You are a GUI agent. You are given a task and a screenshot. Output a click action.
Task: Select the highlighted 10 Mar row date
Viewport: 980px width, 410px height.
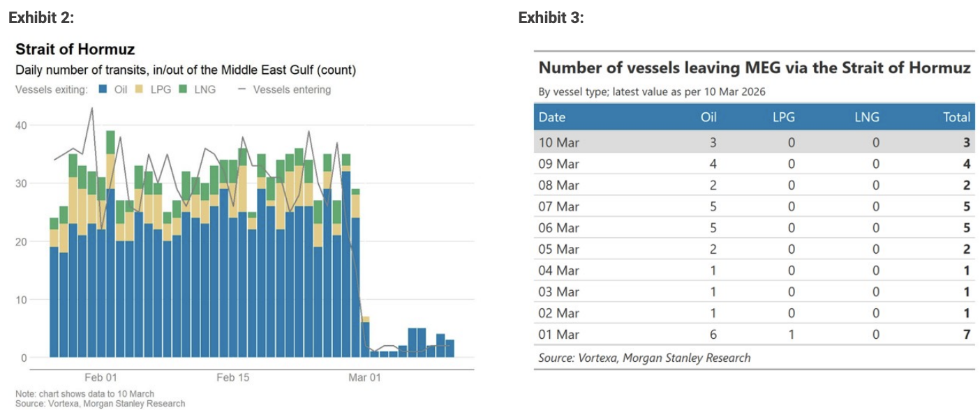pyautogui.click(x=558, y=142)
